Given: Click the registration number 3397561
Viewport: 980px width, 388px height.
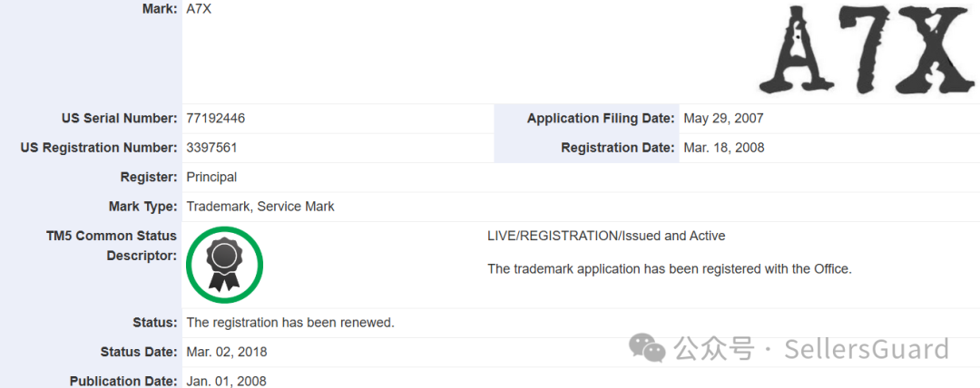Looking at the screenshot, I should click(x=212, y=147).
